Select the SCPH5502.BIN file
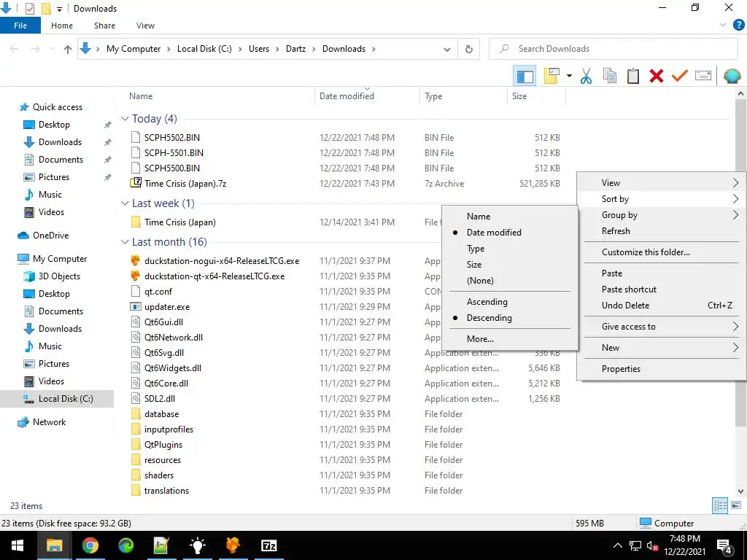The width and height of the screenshot is (747, 560). click(172, 138)
